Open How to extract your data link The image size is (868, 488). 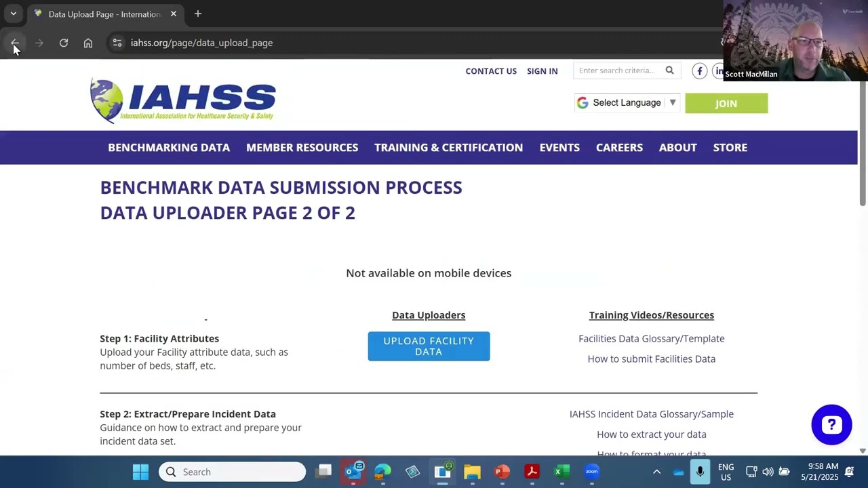[x=651, y=434]
